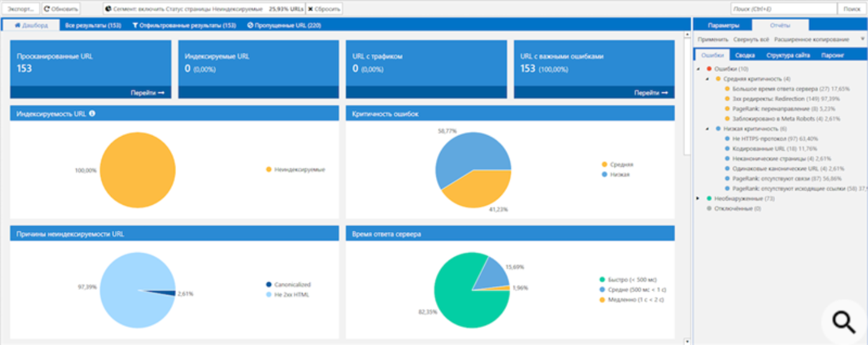Select the Парсинг sub-tab
The image size is (868, 345).
pos(833,55)
